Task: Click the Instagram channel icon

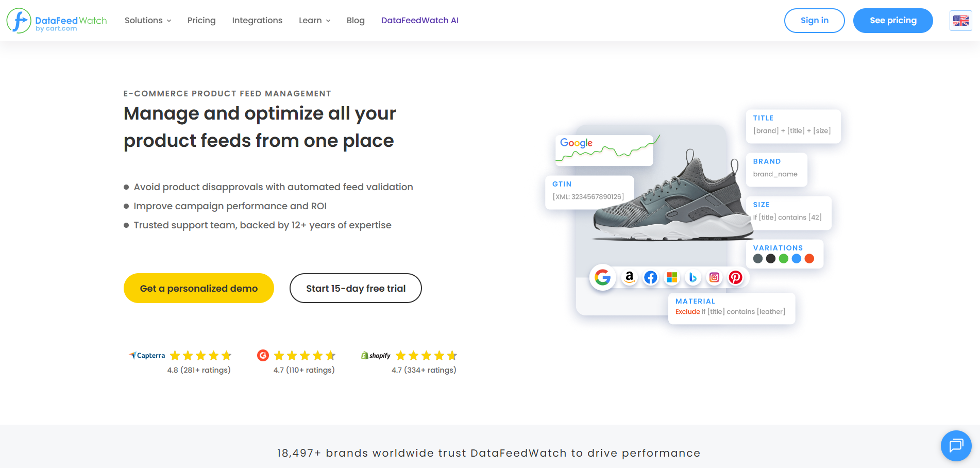Action: pos(714,277)
